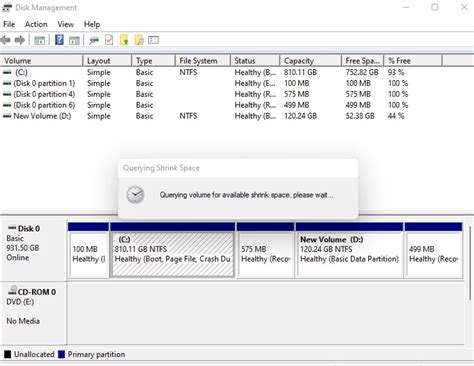Viewport: 474px width, 366px height.
Task: Click the yellow folder green arrow icon
Action: (124, 40)
